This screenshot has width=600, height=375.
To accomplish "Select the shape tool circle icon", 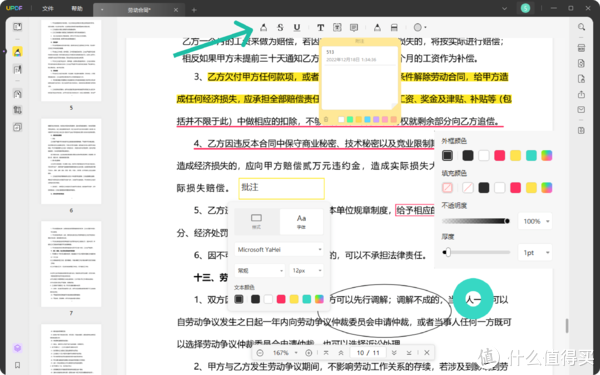I will 417,28.
